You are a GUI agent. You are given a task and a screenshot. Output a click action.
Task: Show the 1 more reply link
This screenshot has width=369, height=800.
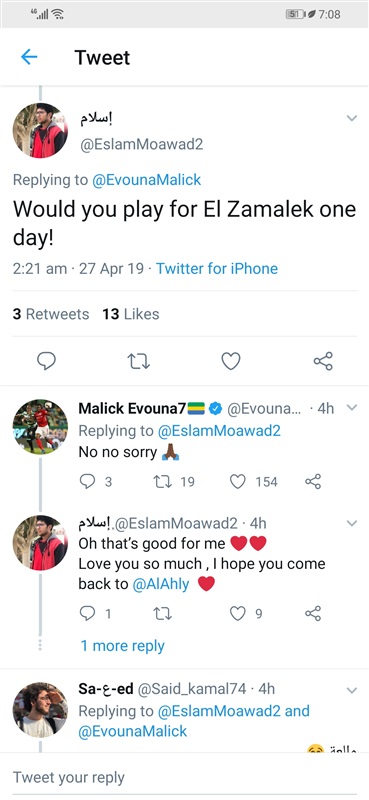point(122,646)
